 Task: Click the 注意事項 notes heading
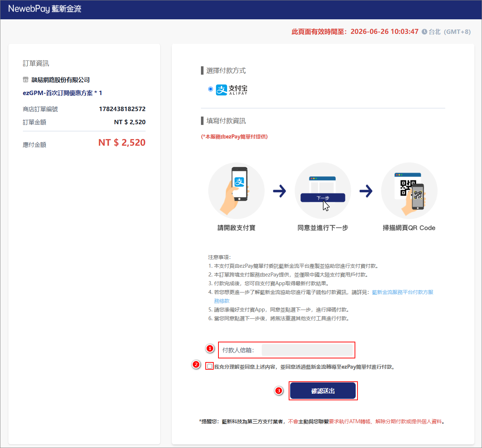[220, 257]
